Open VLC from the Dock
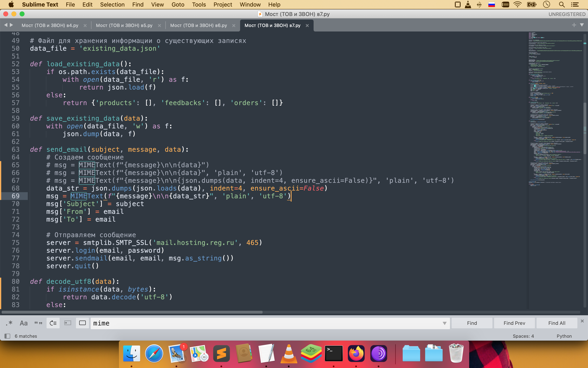Viewport: 588px width, 368px height. 289,353
